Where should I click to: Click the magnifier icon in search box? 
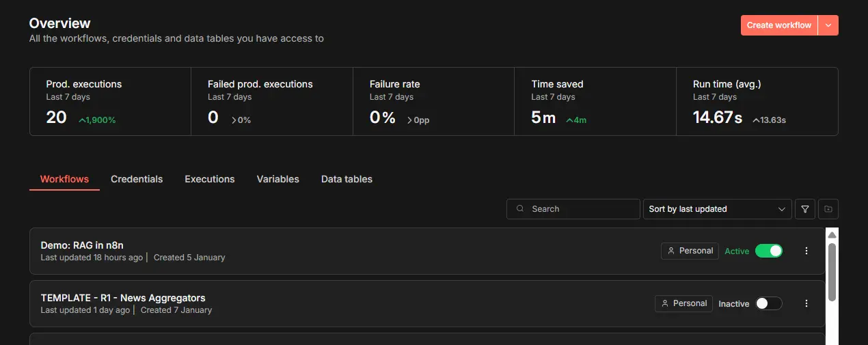coord(521,209)
